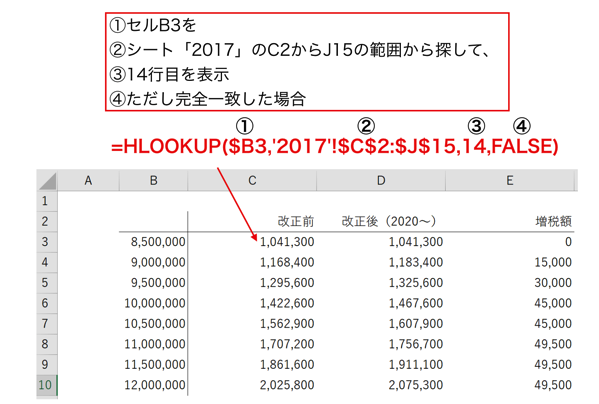Screen dimensions: 599x404
Task: Click cell containing 30,000
Action: click(510, 283)
